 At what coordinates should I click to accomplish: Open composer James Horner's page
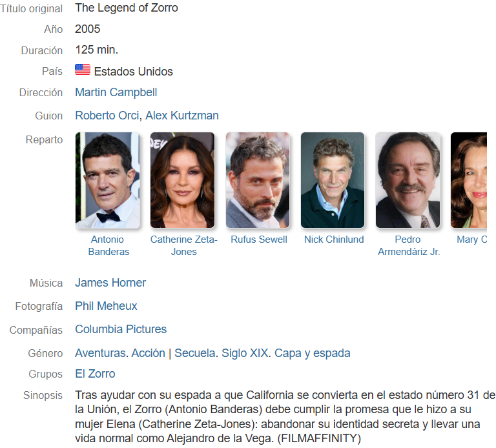click(110, 283)
